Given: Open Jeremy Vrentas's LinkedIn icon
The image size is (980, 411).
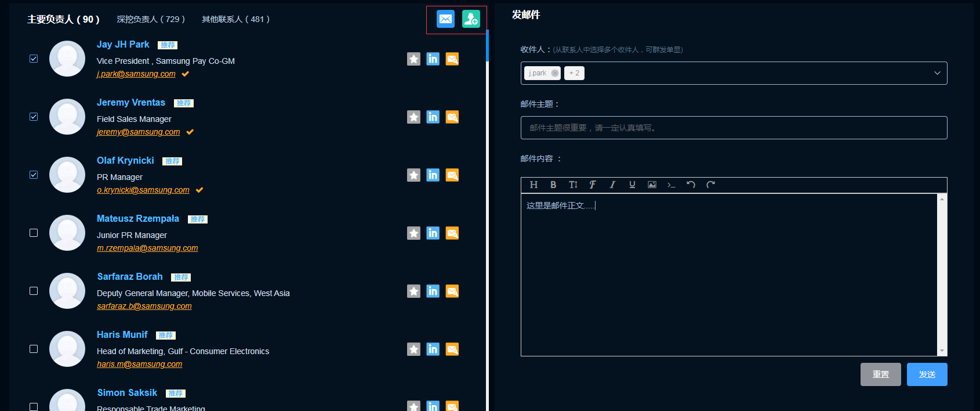Looking at the screenshot, I should pos(433,117).
